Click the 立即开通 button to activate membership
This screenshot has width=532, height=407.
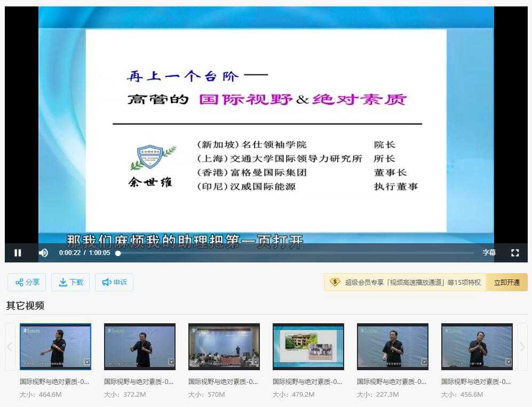click(506, 282)
